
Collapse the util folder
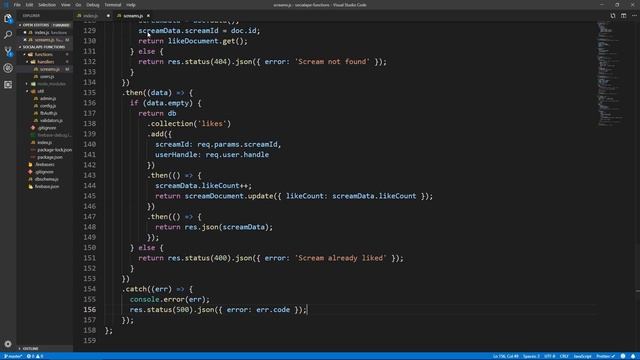[40, 91]
